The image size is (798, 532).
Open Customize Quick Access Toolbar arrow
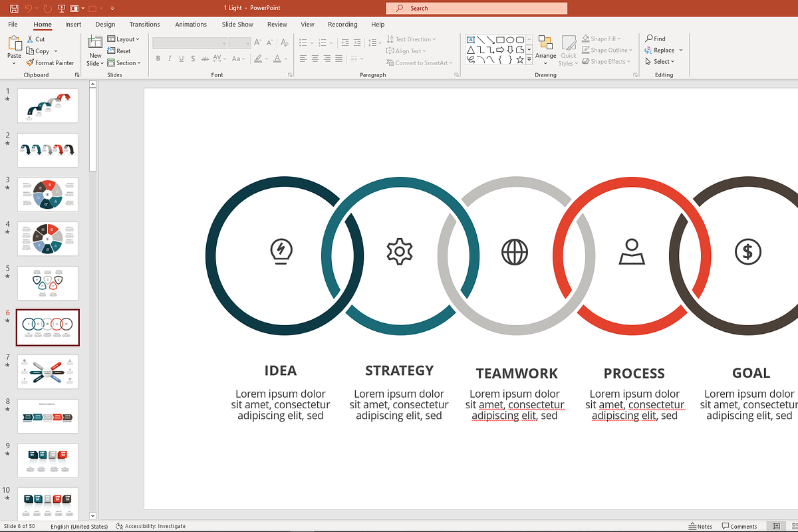point(112,9)
